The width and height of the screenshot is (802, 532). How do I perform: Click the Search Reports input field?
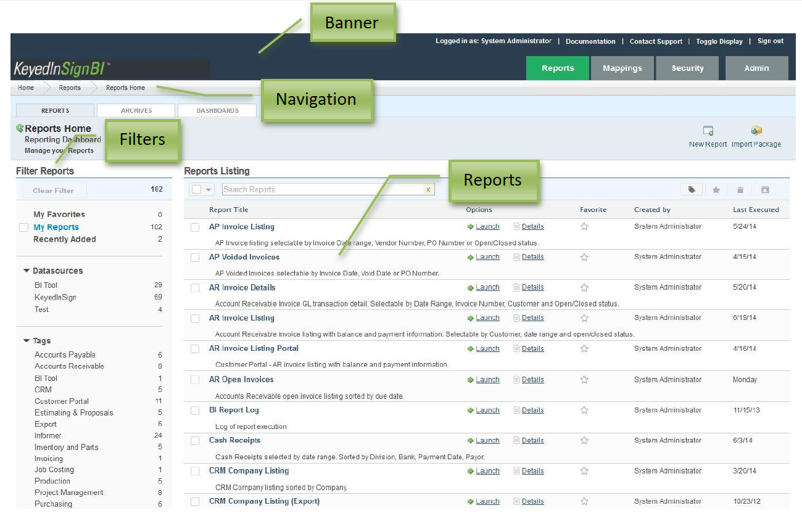pyautogui.click(x=321, y=190)
